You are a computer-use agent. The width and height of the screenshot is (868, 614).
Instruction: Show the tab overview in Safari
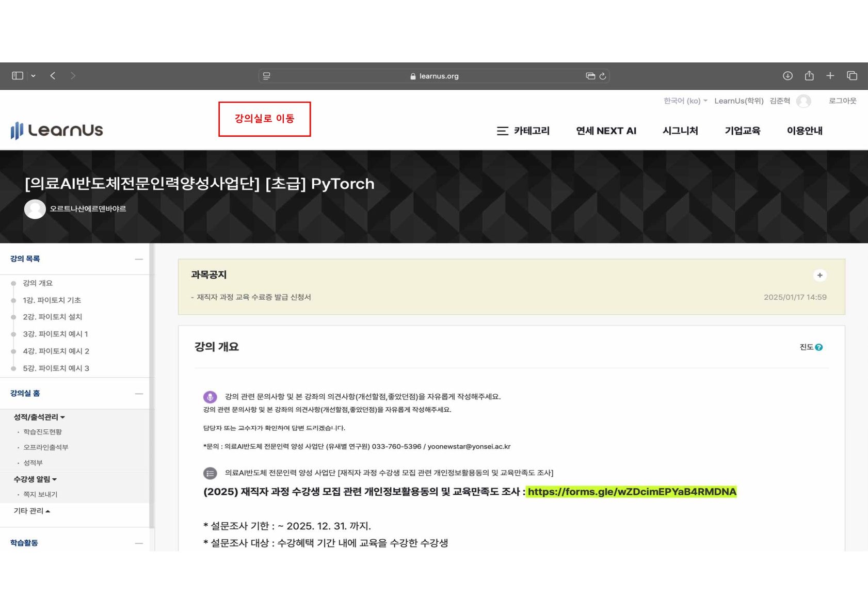(x=851, y=75)
